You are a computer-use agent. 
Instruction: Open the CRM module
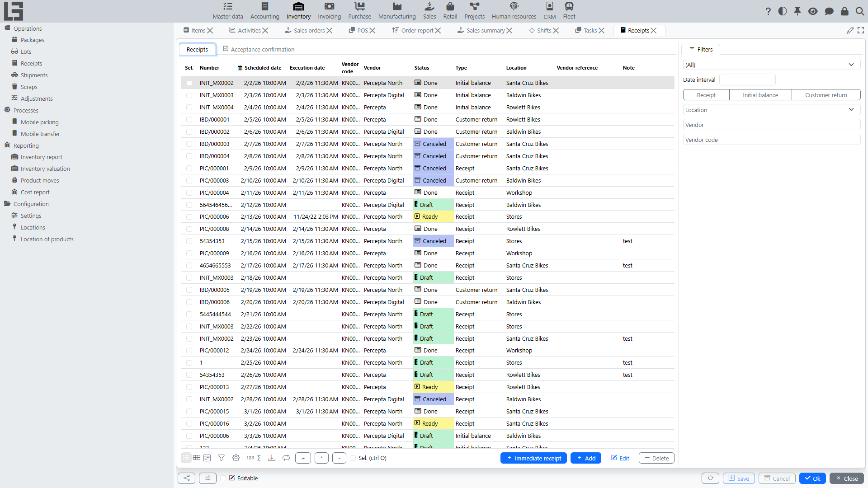pyautogui.click(x=550, y=11)
